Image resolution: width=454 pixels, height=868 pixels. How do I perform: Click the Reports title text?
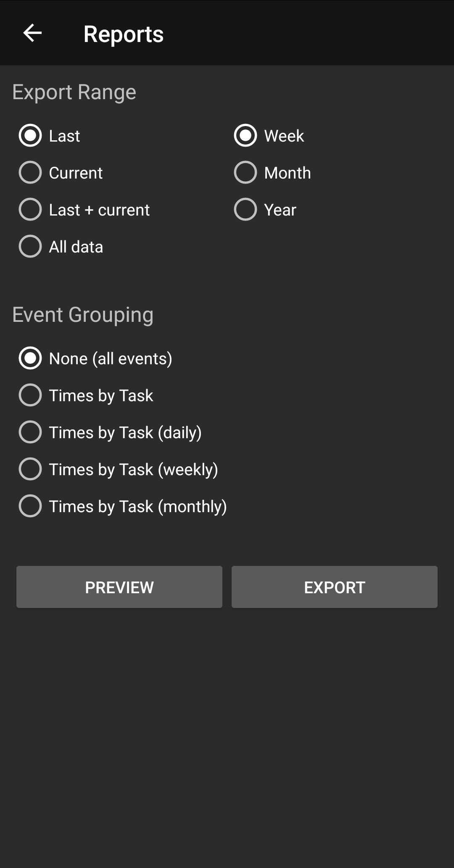coord(123,34)
